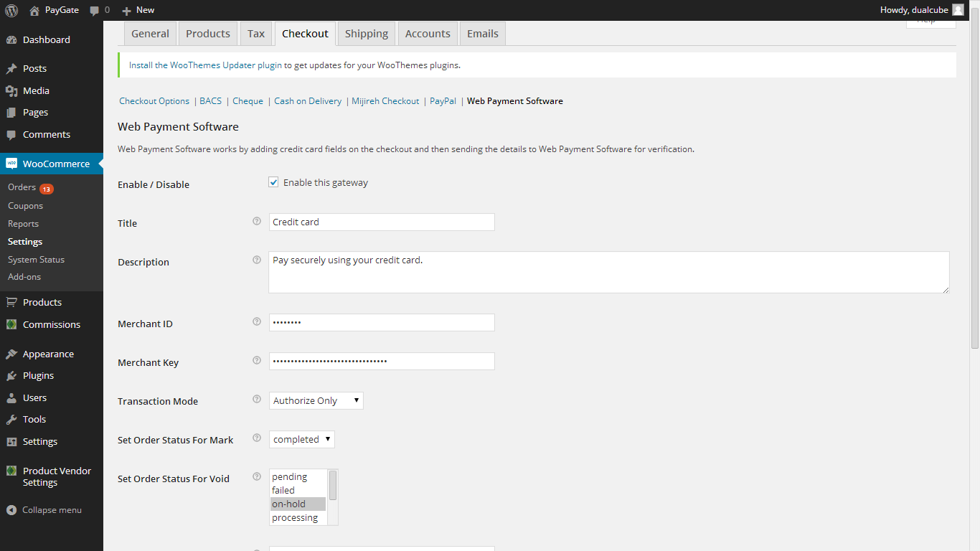Click the Title input field
980x551 pixels.
(382, 222)
